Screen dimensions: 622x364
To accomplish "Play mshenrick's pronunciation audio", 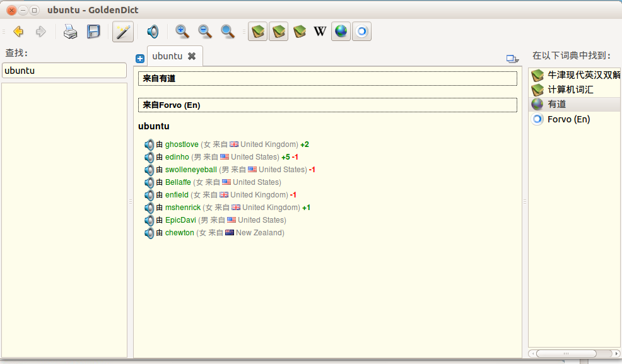I will tap(149, 208).
